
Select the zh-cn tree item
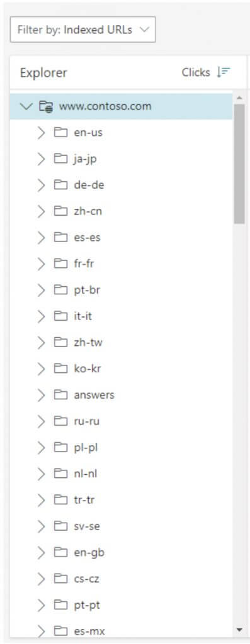pos(122,211)
